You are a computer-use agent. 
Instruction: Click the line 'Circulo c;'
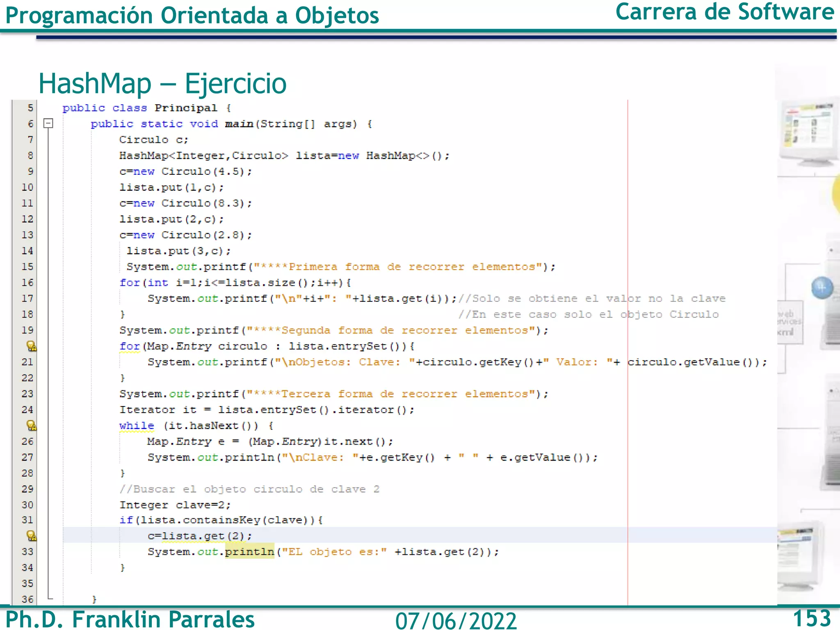point(154,140)
